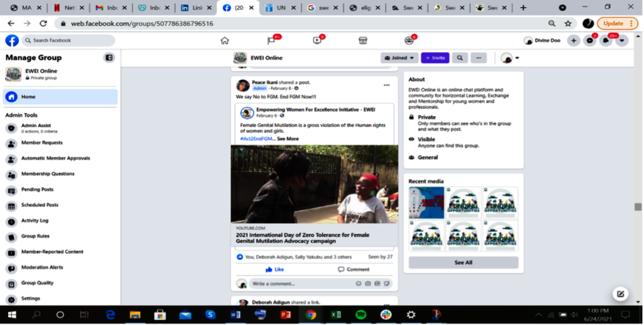Open Chrome Update menu
The height and width of the screenshot is (325, 644).
618,23
